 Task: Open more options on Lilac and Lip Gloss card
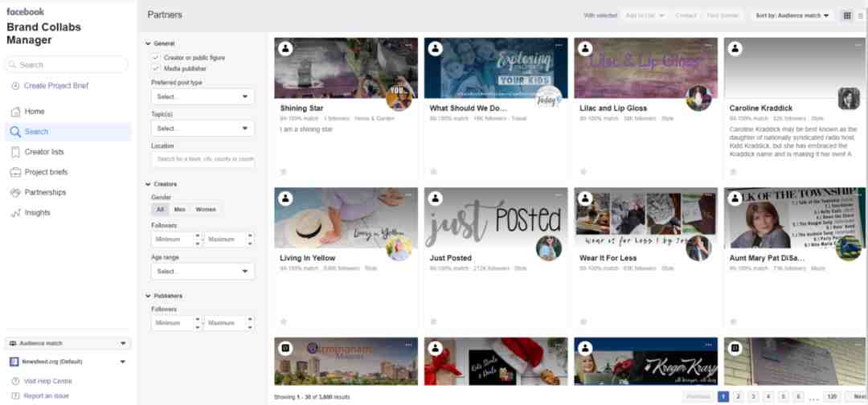(x=708, y=45)
